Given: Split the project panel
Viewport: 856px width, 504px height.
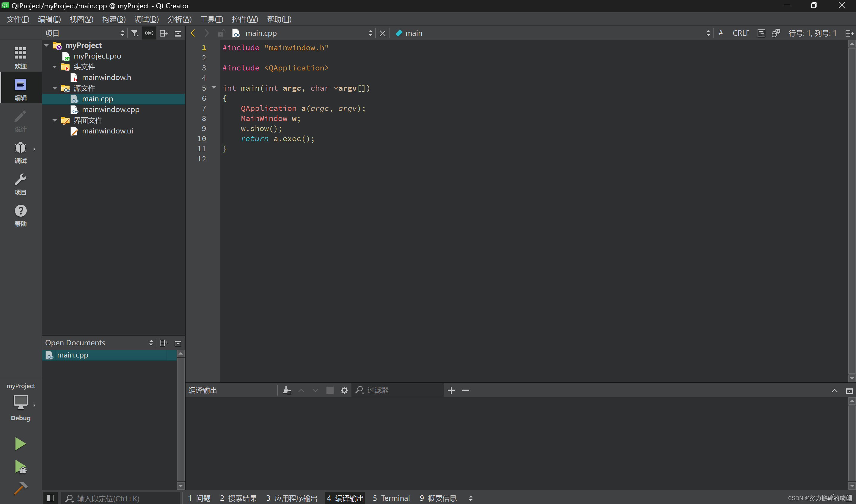Looking at the screenshot, I should click(x=164, y=33).
